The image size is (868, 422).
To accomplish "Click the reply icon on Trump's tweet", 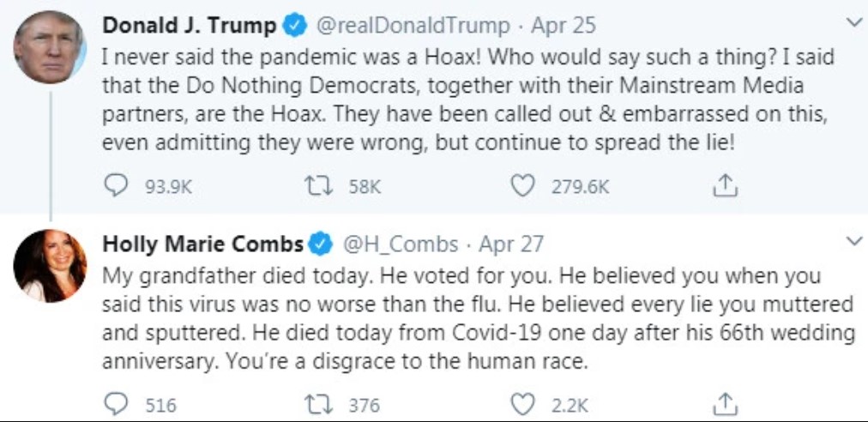I will (114, 186).
